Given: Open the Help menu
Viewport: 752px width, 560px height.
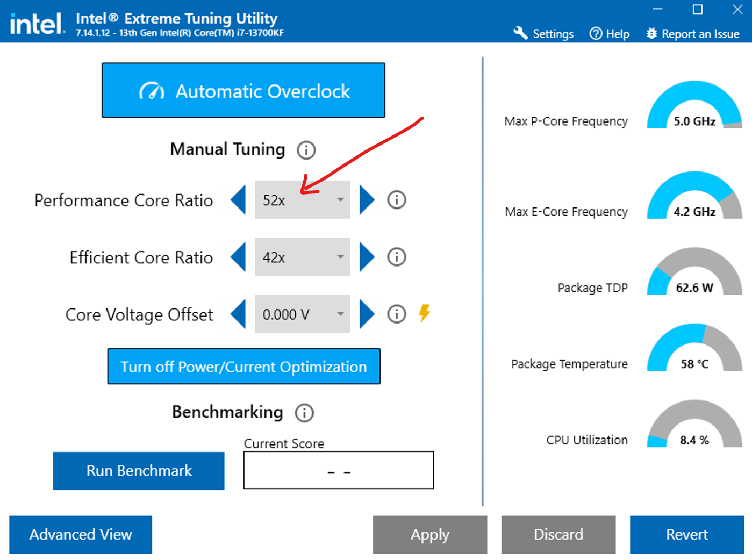Looking at the screenshot, I should click(x=610, y=33).
